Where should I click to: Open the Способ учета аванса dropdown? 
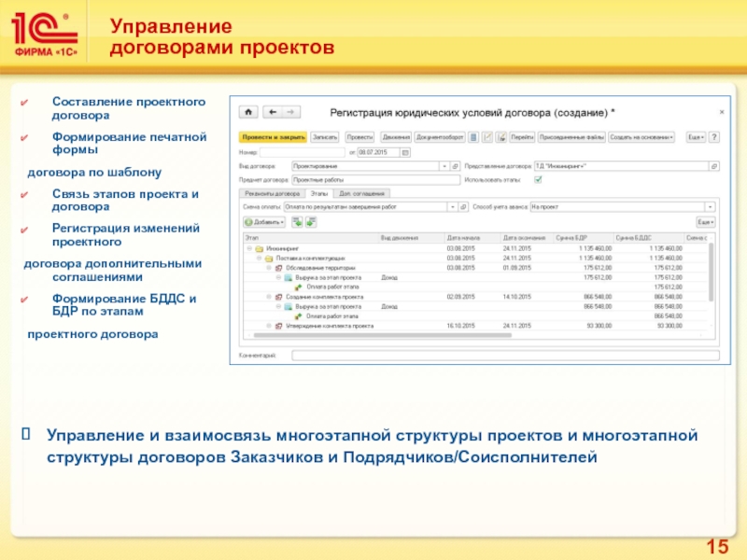[x=712, y=206]
